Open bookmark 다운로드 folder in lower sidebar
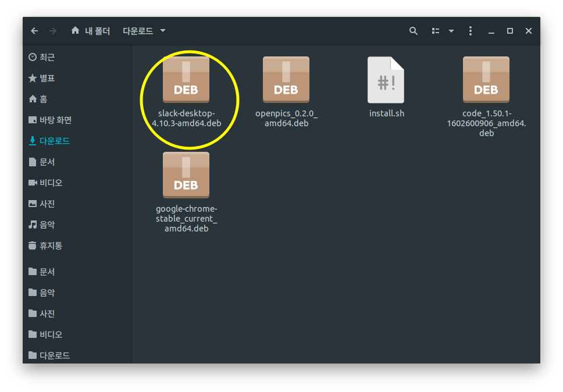 [55, 355]
